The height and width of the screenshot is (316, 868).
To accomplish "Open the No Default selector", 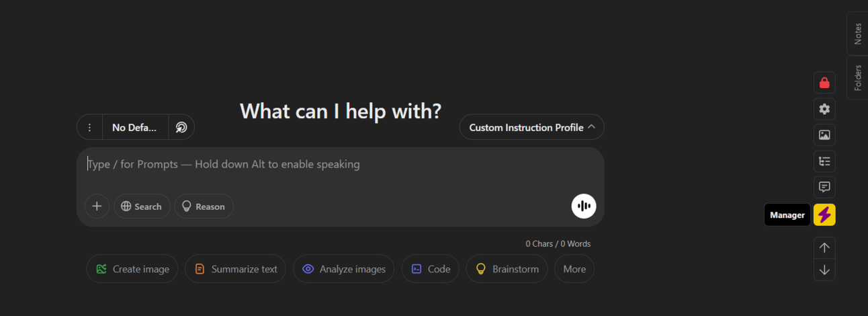I will [x=134, y=127].
